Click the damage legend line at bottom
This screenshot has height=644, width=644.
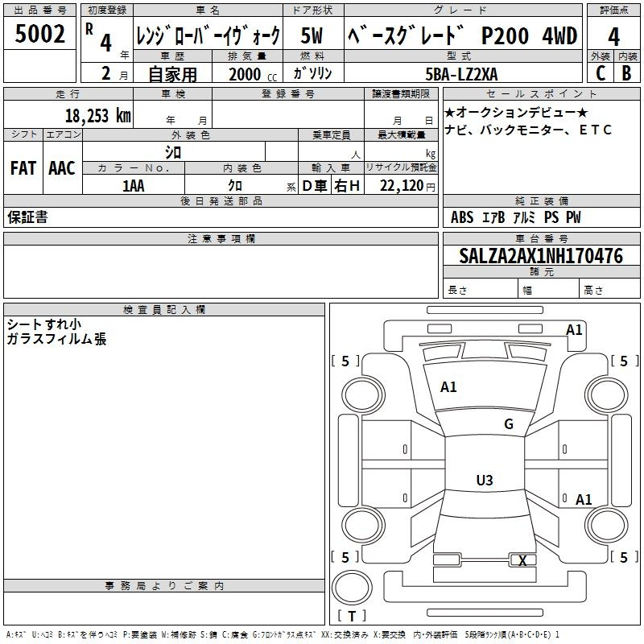(283, 634)
